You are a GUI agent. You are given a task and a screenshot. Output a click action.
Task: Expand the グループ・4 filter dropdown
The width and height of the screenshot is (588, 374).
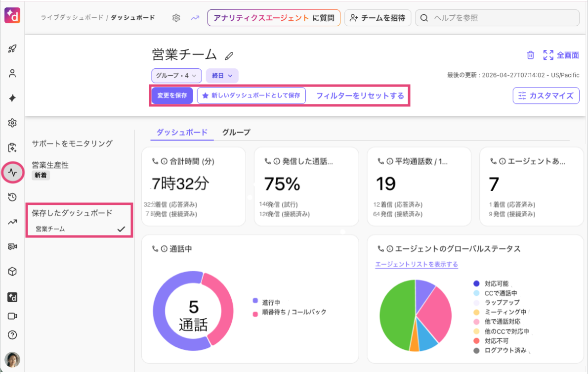point(176,76)
